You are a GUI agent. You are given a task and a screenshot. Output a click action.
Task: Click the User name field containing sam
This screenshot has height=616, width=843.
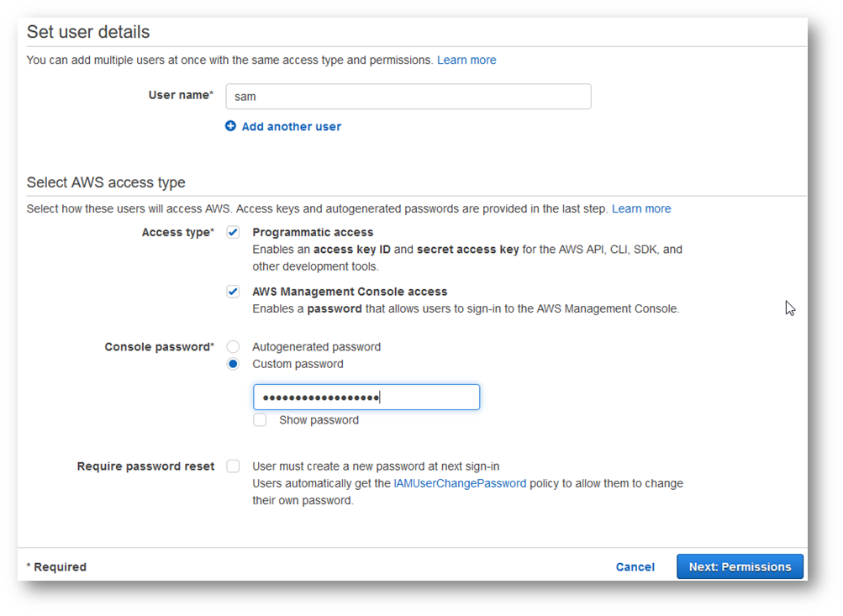tap(408, 97)
